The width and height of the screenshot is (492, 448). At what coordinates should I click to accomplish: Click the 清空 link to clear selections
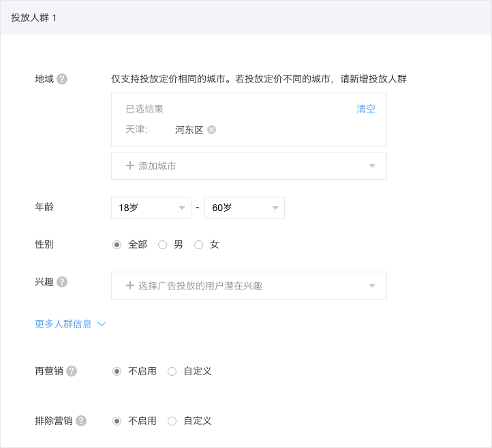pyautogui.click(x=366, y=109)
